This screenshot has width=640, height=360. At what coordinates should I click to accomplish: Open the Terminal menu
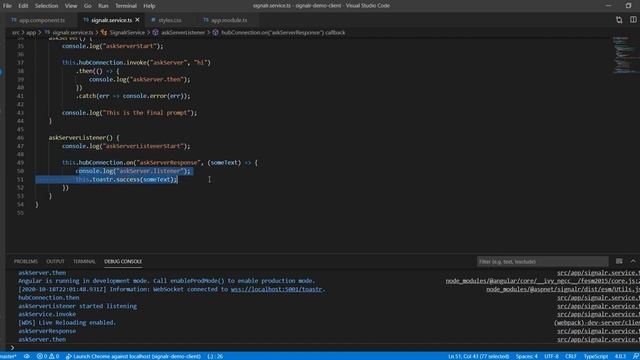126,6
